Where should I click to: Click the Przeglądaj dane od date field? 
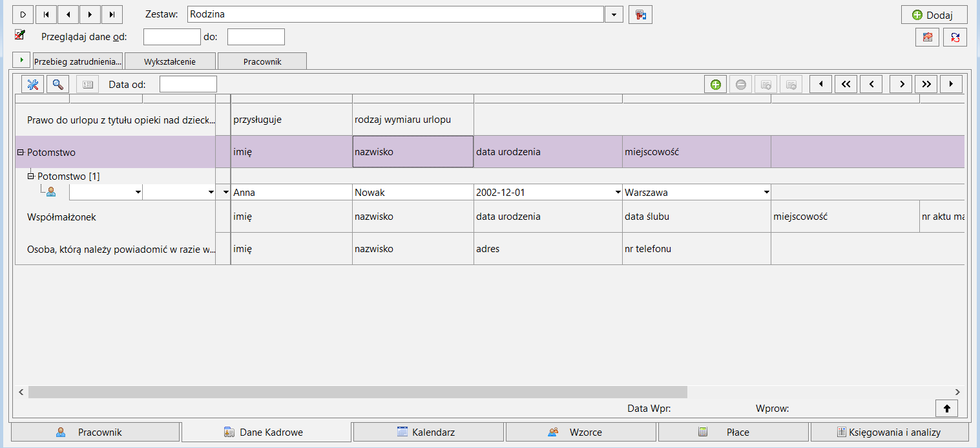click(172, 37)
